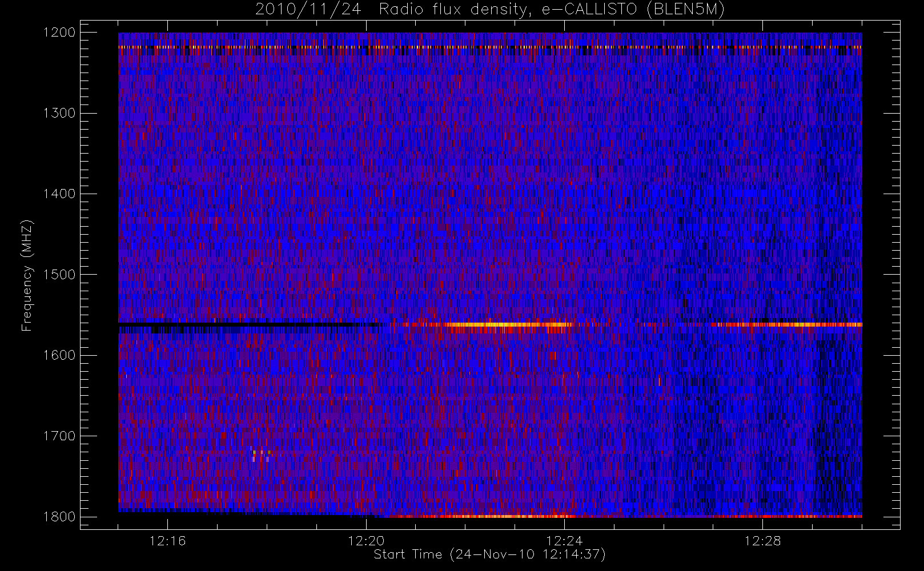Click the 'Frequency (MHz)' axis label
This screenshot has height=571, width=924.
(27, 275)
